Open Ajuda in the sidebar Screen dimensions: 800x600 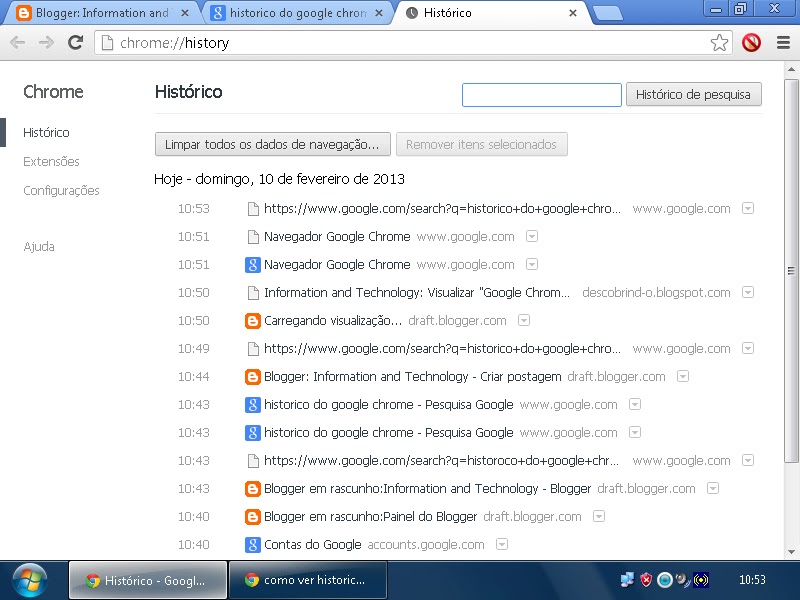click(x=39, y=247)
